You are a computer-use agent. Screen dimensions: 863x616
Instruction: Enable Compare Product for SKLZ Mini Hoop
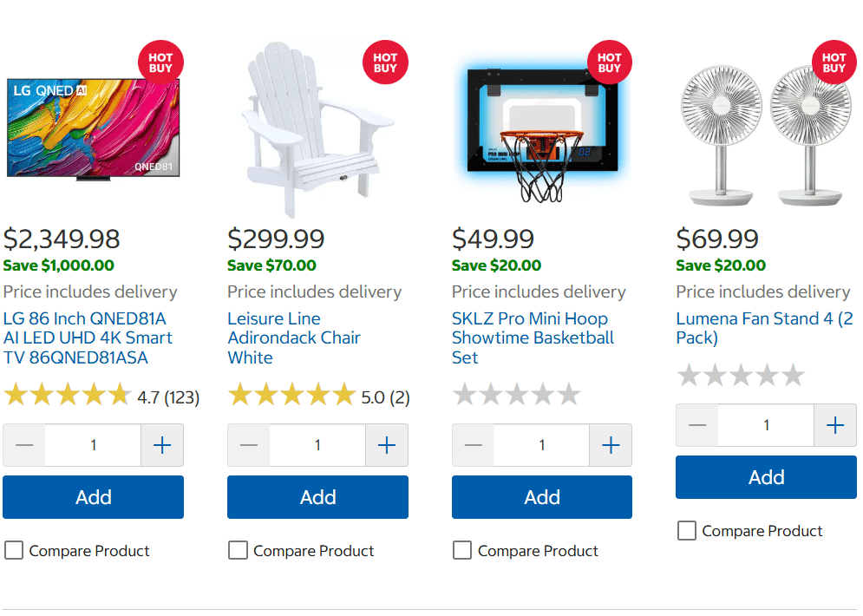pyautogui.click(x=462, y=550)
